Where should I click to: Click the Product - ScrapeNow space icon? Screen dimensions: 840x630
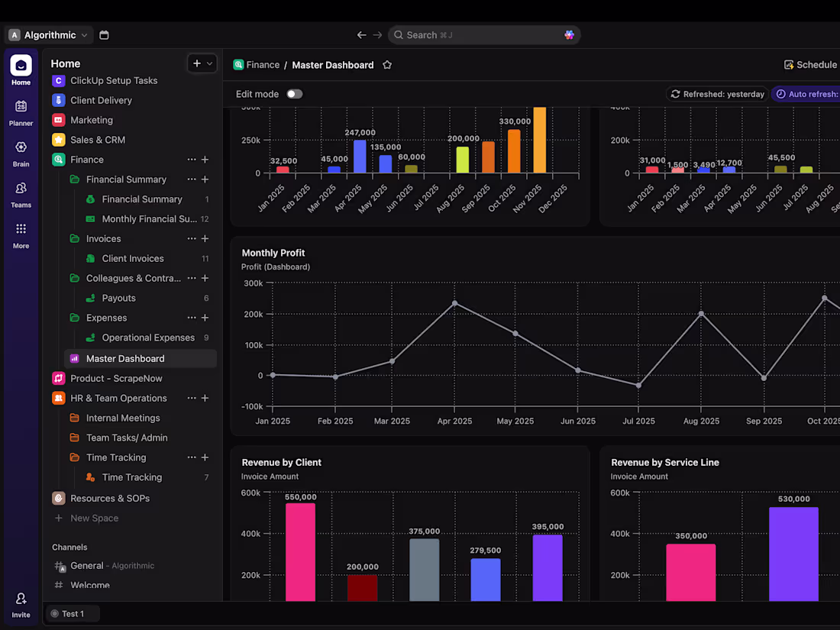pos(58,378)
